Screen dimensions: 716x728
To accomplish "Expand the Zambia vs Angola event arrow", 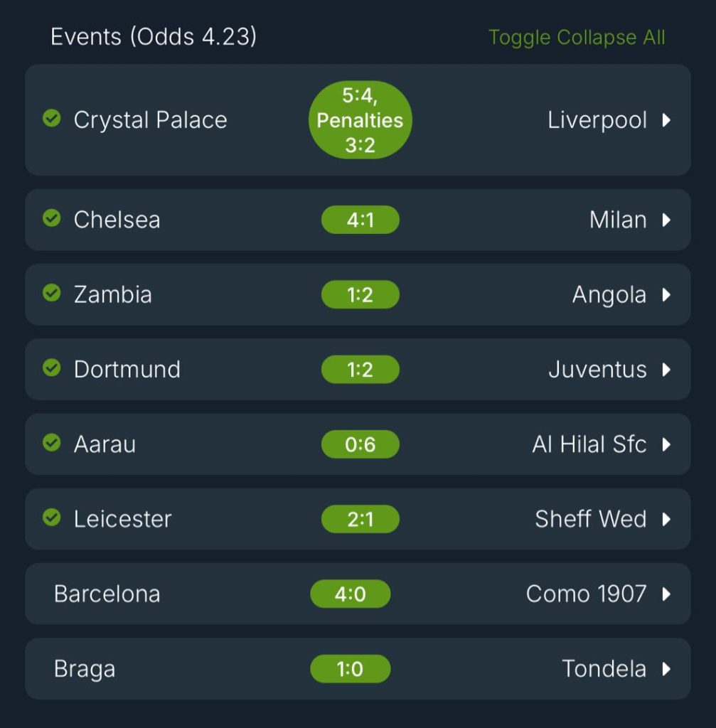I will [x=666, y=294].
